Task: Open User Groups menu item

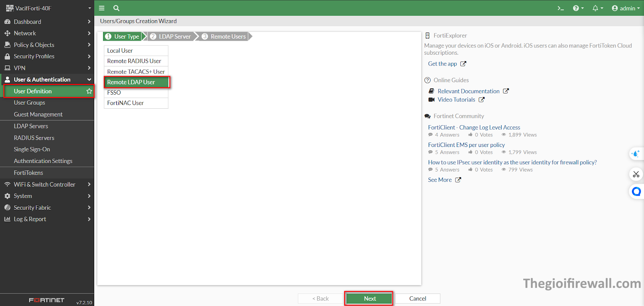Action: click(x=29, y=103)
